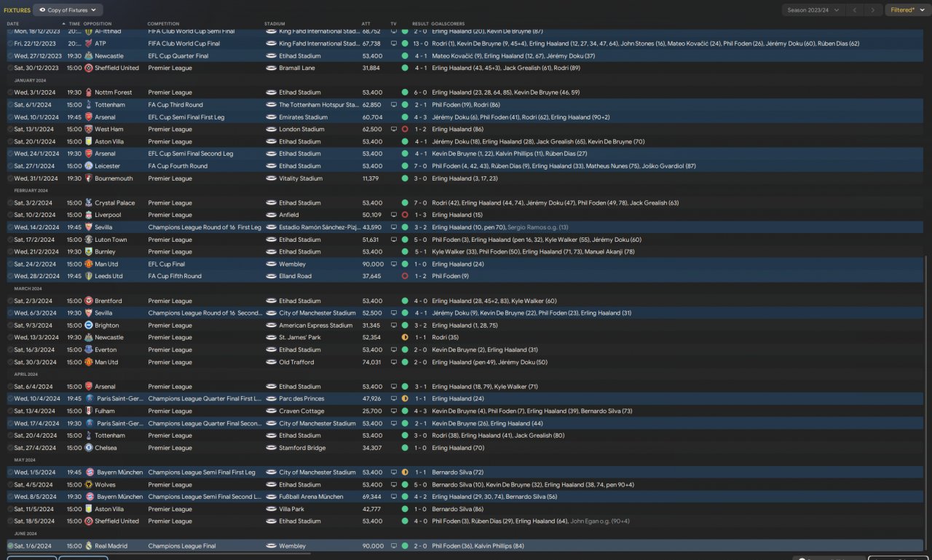Open the Season 2023/24 dropdown
932x560 pixels.
(x=813, y=10)
